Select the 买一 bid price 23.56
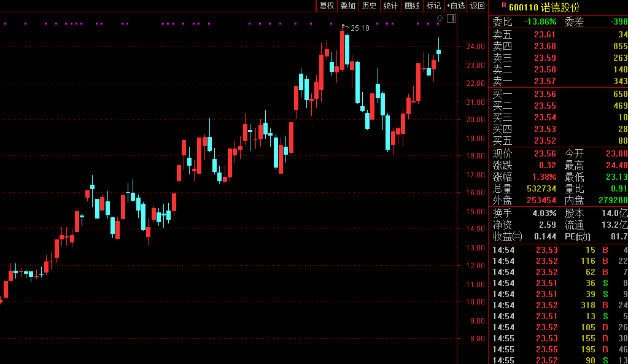628x364 pixels. [545, 94]
